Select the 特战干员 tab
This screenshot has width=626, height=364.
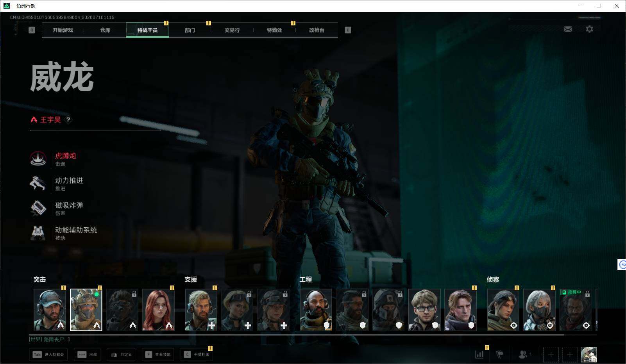pyautogui.click(x=147, y=30)
